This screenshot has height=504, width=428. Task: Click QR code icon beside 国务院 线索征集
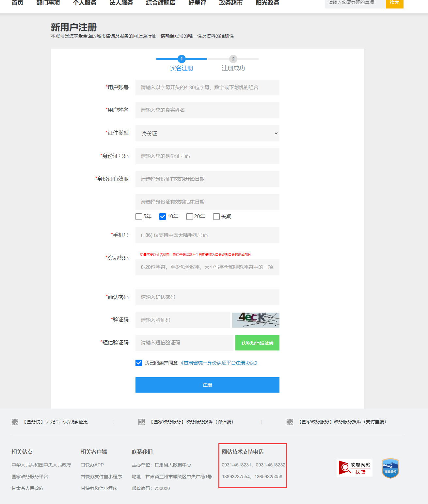(x=15, y=422)
